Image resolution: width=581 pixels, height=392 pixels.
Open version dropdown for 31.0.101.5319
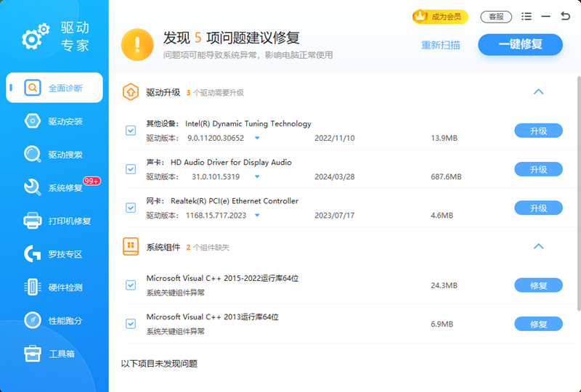click(x=257, y=176)
